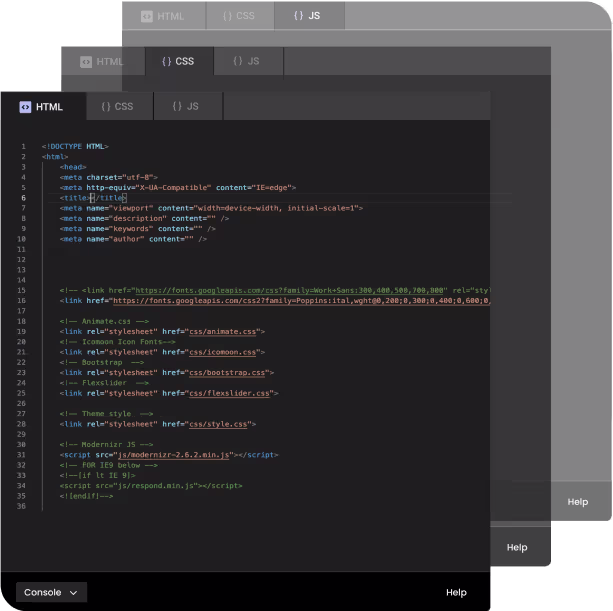Select the CSS tab in the back window

(x=240, y=16)
